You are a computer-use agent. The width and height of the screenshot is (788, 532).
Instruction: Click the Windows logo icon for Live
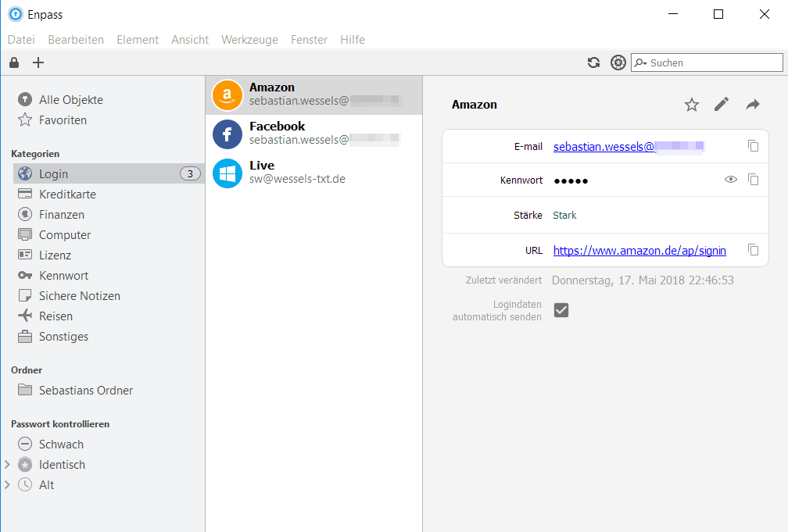pos(227,173)
